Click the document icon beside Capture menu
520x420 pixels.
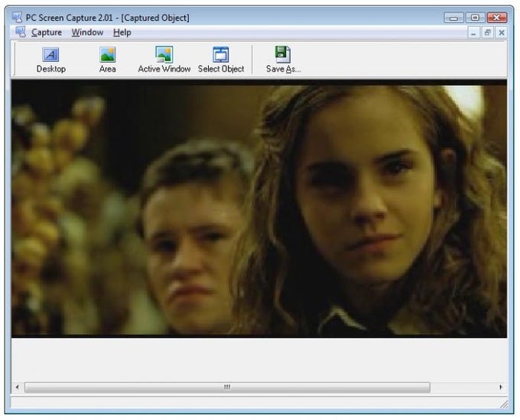coord(21,32)
